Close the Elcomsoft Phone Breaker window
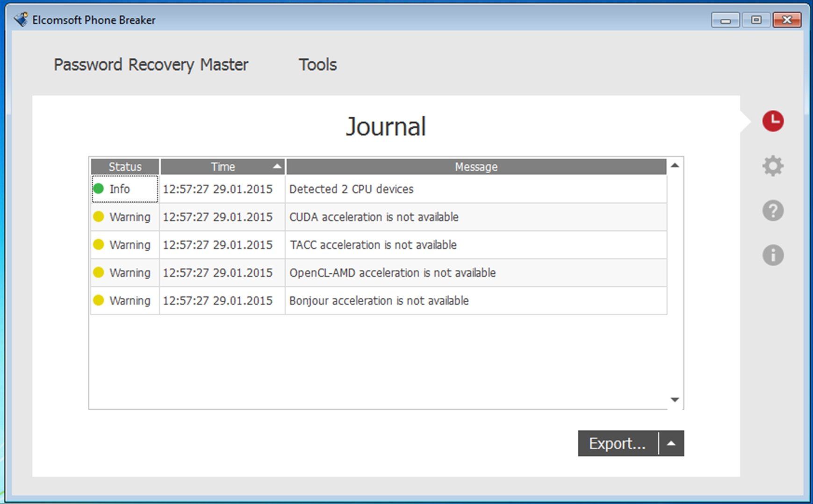The height and width of the screenshot is (504, 813). tap(787, 20)
